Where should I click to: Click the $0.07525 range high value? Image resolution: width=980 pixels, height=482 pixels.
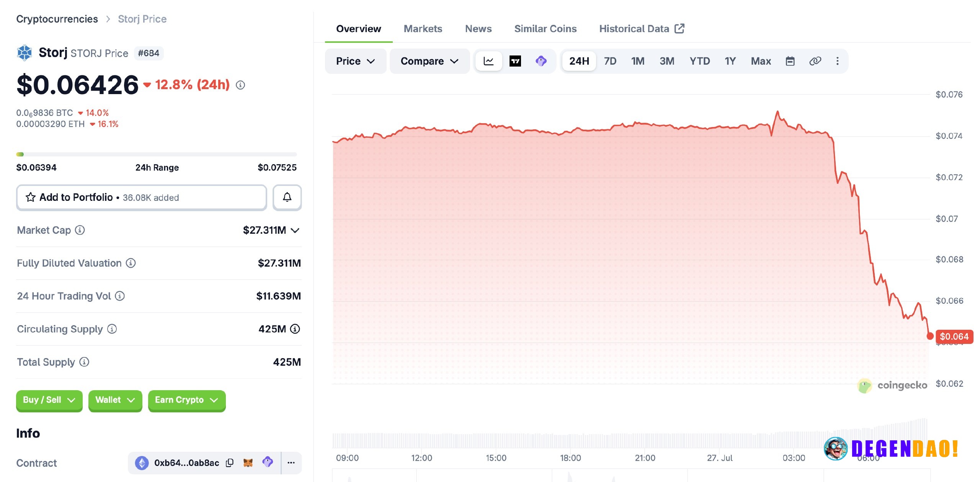point(277,168)
